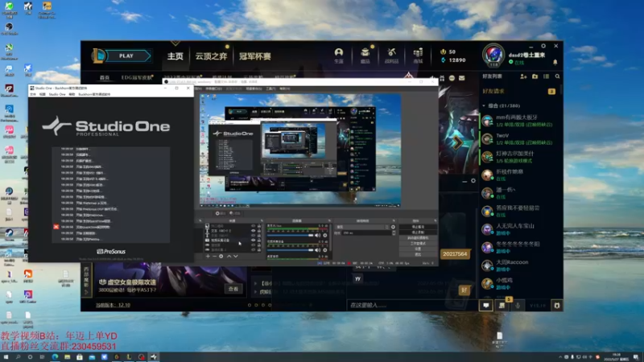Toggle visibility eye of fifth OBS source
This screenshot has width=644, height=362.
point(253,245)
